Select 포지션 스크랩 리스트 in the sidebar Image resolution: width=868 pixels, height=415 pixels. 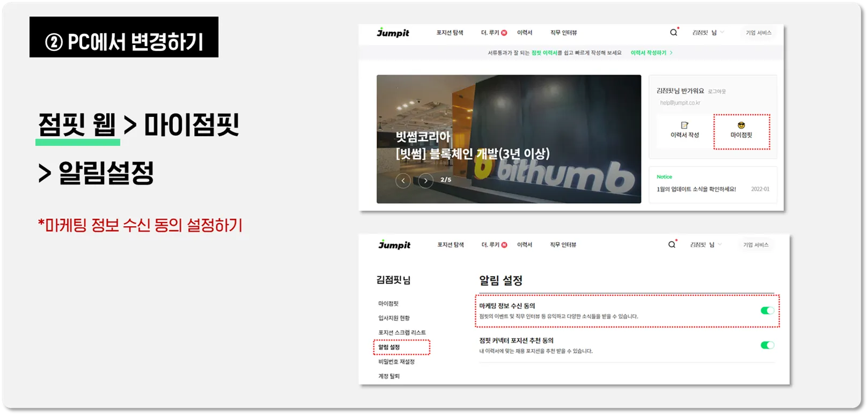click(x=402, y=332)
